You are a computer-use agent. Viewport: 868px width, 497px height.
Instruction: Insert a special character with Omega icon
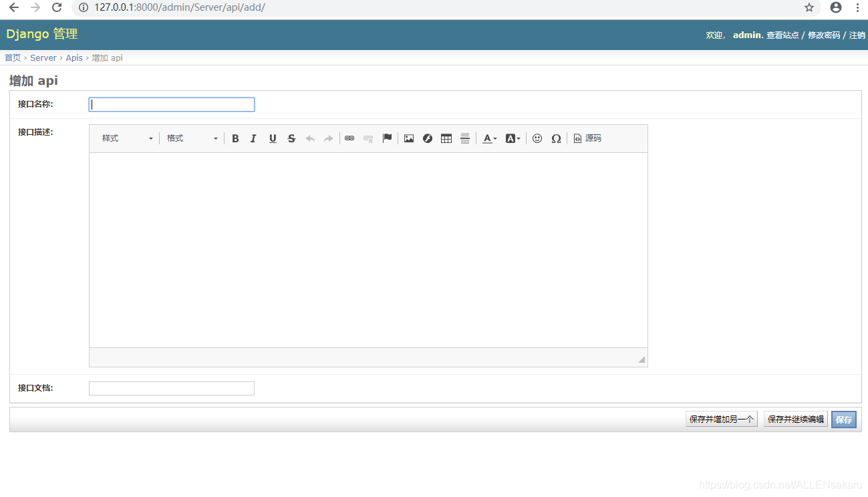pos(556,138)
